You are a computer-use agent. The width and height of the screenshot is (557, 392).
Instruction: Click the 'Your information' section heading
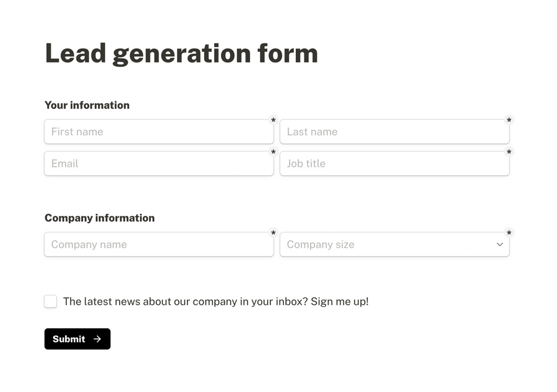[x=87, y=105]
